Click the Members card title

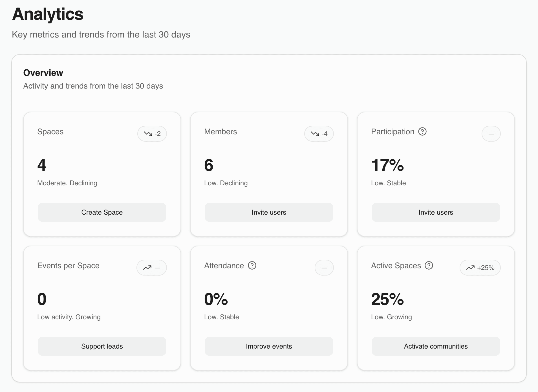coord(221,132)
